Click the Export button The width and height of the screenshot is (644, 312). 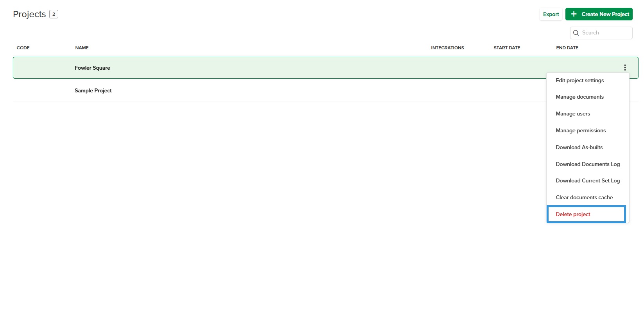point(551,14)
